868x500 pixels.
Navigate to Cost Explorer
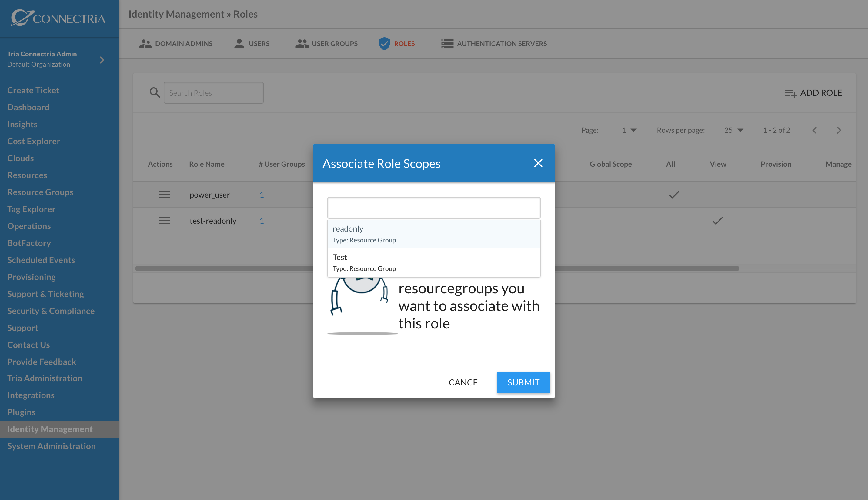34,141
